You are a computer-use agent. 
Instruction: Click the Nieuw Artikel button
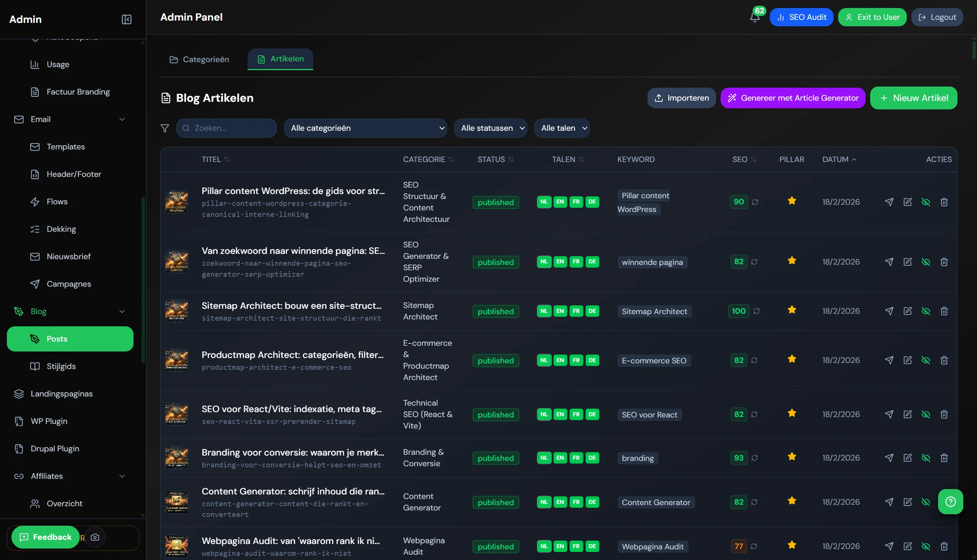(914, 98)
